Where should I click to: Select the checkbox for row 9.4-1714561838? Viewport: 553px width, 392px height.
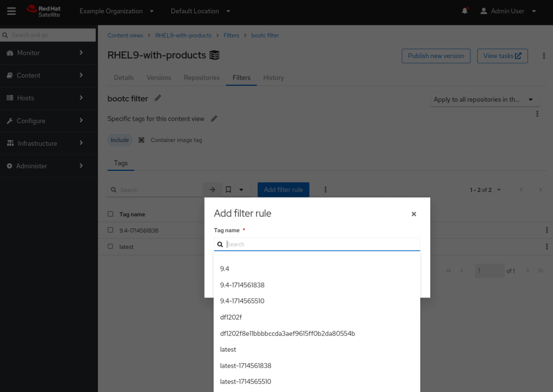click(x=110, y=230)
